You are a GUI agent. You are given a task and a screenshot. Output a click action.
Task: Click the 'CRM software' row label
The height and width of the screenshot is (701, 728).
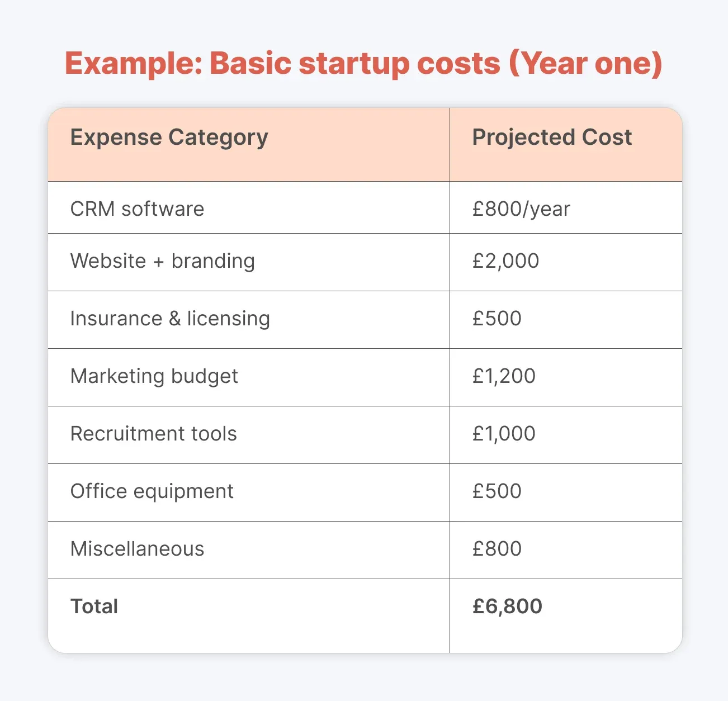click(137, 209)
